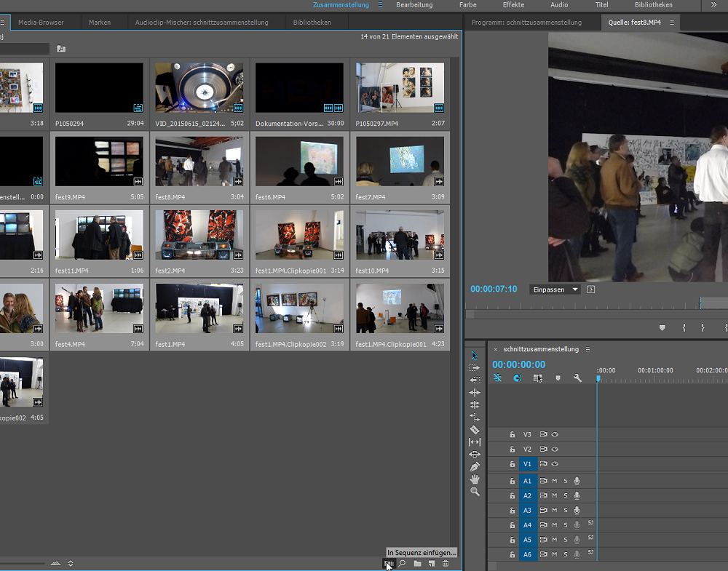
Task: Click the source monitor playhead marker
Action: (x=700, y=303)
